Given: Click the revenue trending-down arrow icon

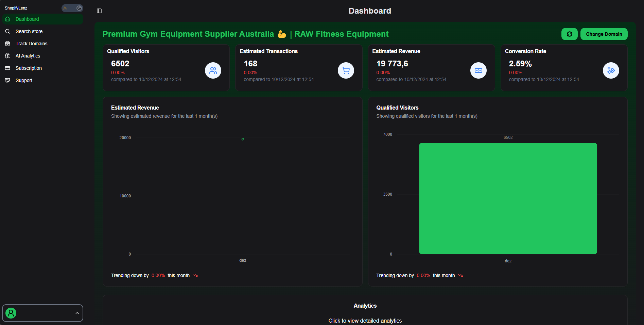Looking at the screenshot, I should click(x=195, y=275).
